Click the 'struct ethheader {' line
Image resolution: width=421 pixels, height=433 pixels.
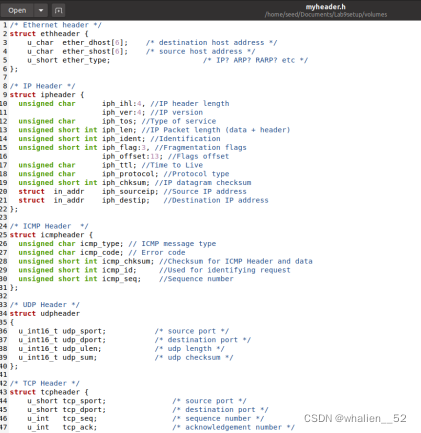tap(49, 34)
